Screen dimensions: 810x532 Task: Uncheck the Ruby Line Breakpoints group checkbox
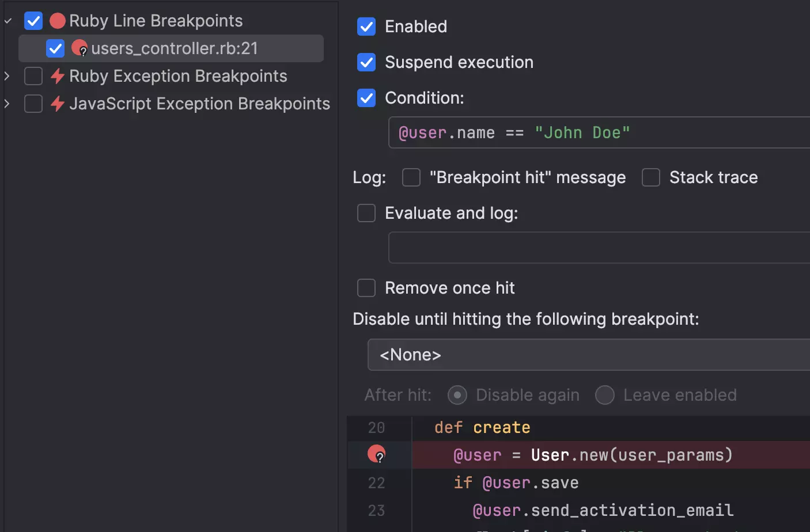(33, 21)
